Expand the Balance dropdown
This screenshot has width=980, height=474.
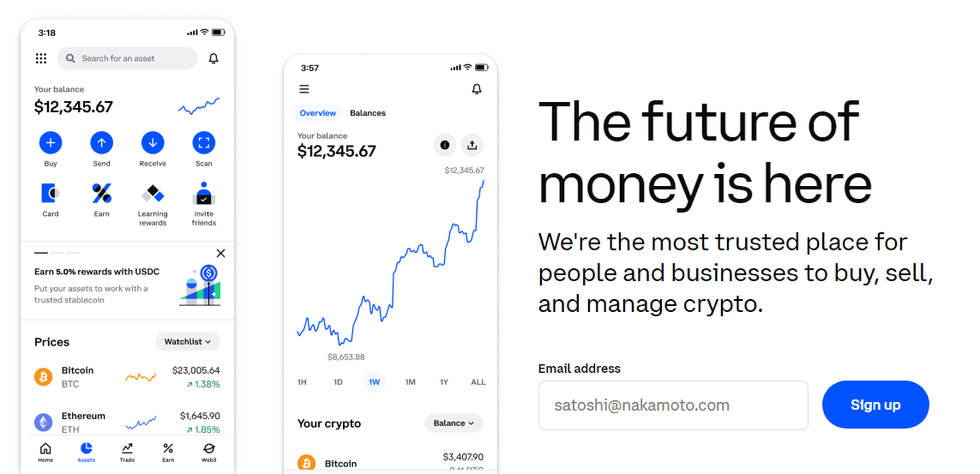click(x=454, y=423)
